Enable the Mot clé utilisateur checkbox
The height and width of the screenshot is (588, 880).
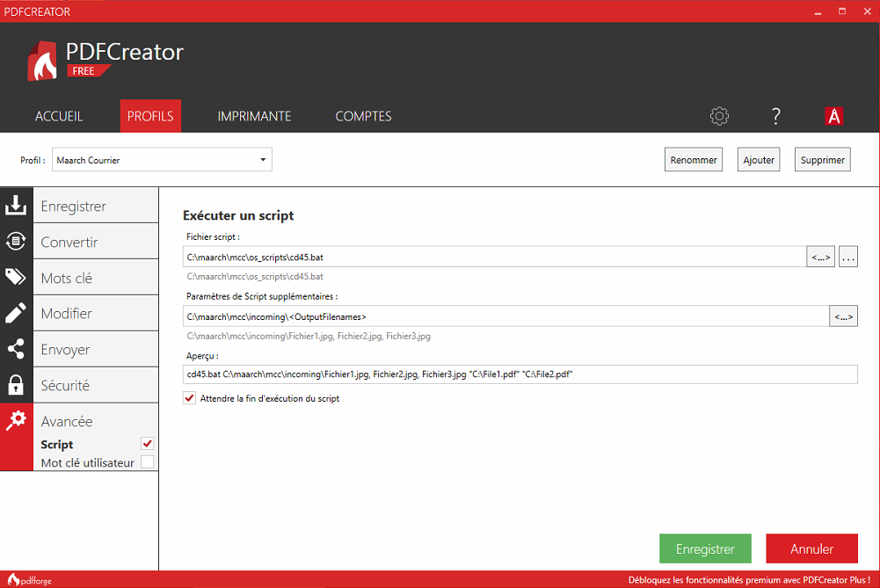[147, 462]
